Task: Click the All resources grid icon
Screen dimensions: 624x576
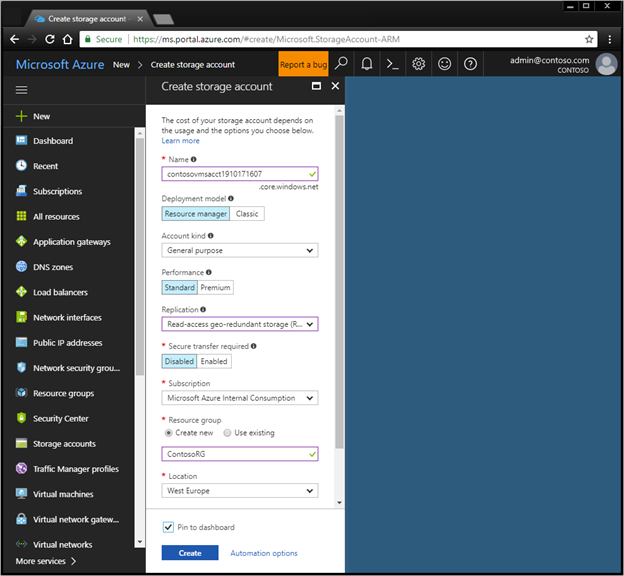Action: pos(21,216)
